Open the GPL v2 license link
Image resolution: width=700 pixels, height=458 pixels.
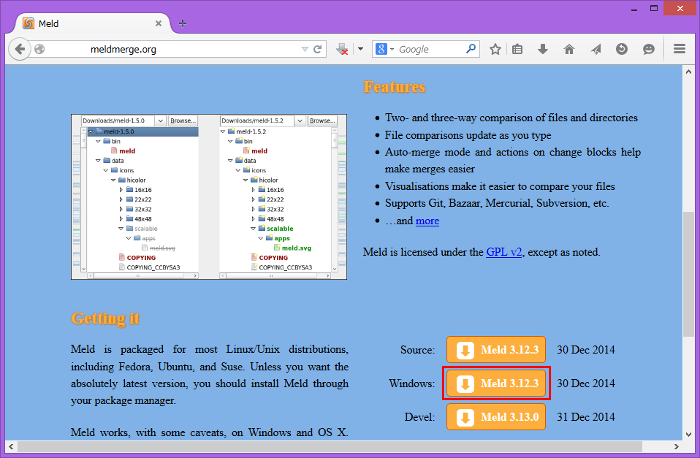coord(504,252)
